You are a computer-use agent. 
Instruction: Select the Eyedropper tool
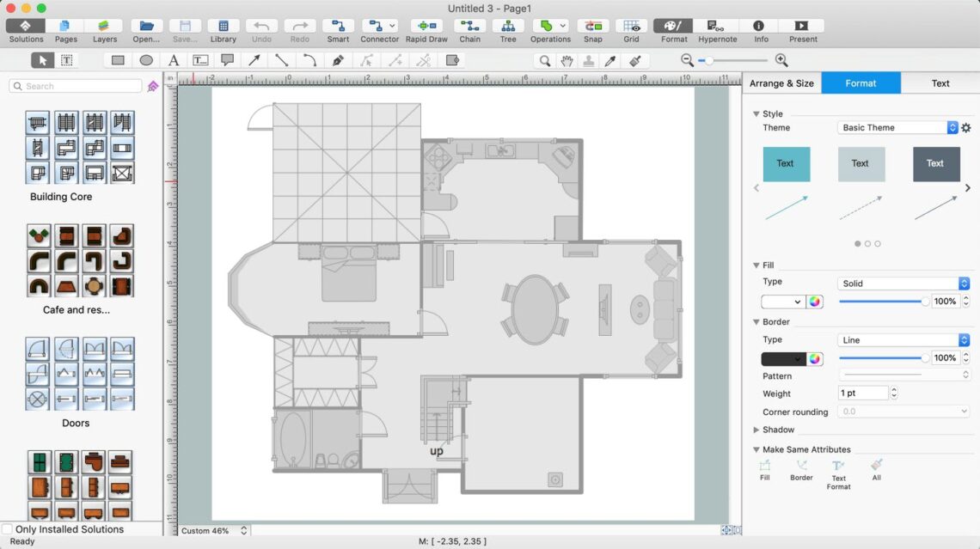coord(609,60)
